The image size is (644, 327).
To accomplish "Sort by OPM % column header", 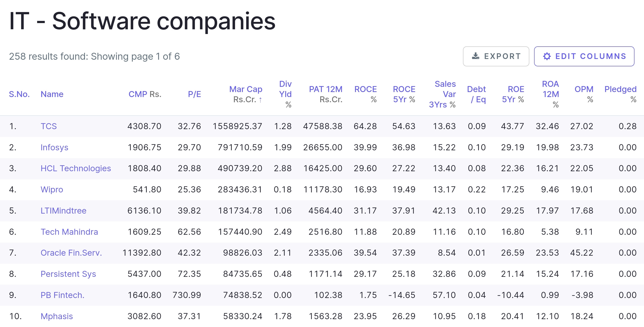I will click(584, 94).
